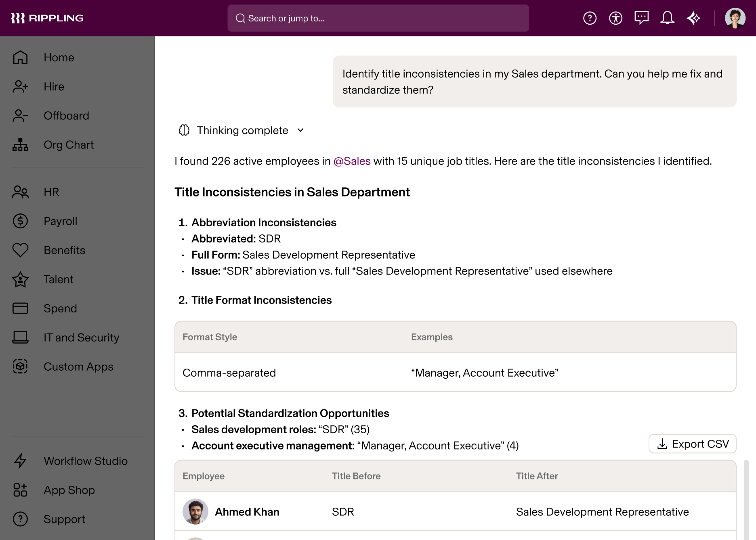
Task: Expand the Thinking complete details
Action: [300, 130]
